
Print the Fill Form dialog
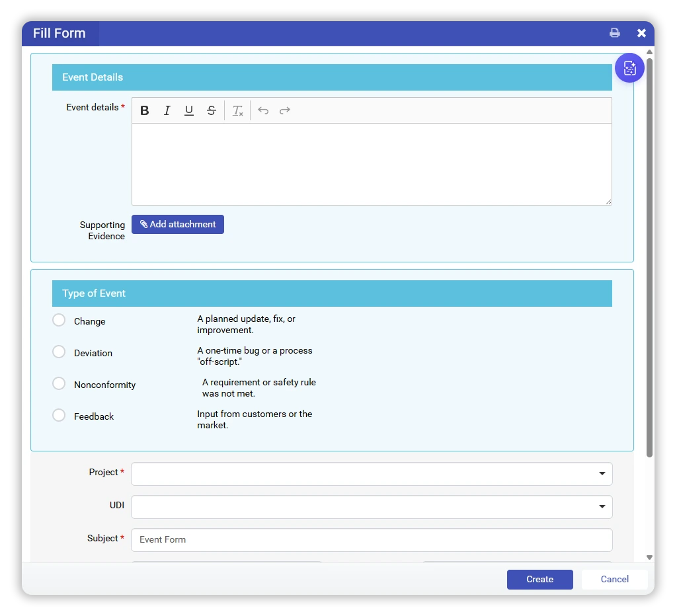pyautogui.click(x=614, y=32)
